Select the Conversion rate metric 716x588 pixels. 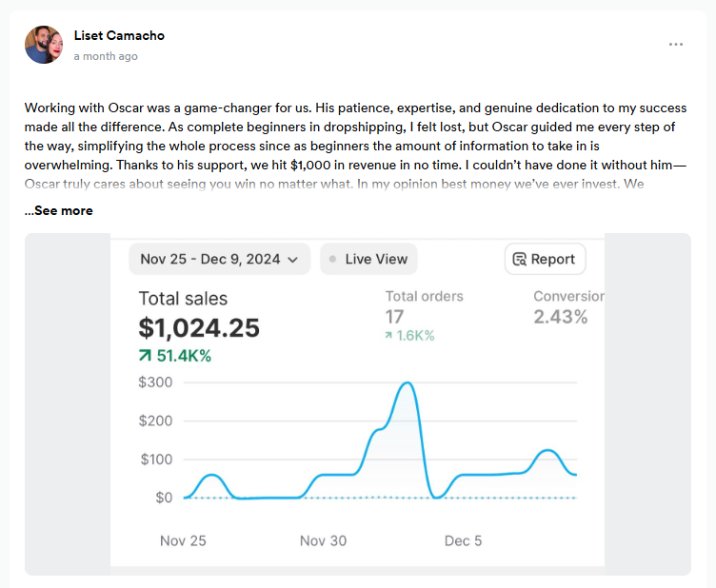(567, 296)
